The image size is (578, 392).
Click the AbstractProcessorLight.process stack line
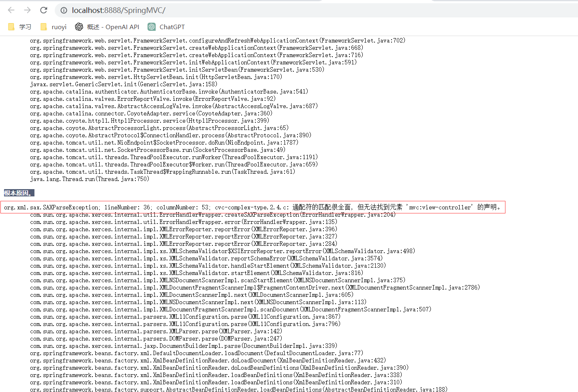(159, 128)
